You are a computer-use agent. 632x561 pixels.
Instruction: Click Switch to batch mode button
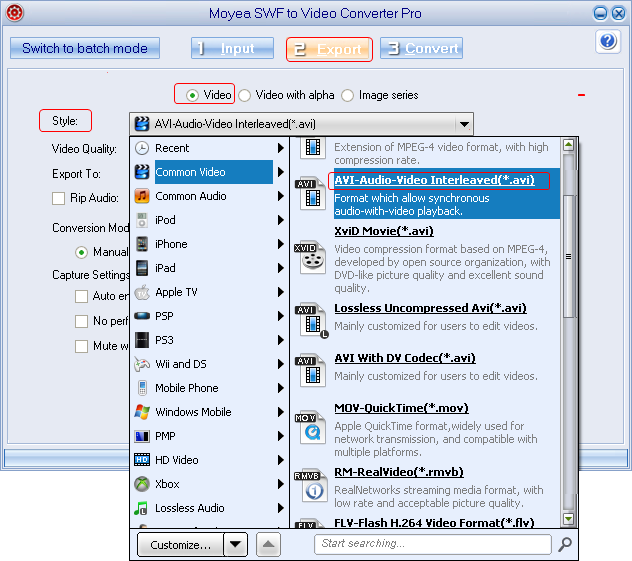[x=85, y=48]
